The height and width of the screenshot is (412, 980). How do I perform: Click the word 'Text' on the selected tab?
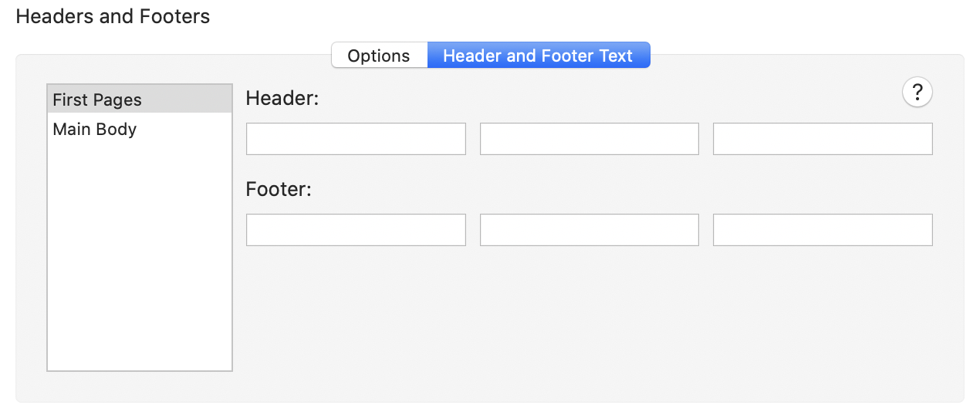point(615,56)
